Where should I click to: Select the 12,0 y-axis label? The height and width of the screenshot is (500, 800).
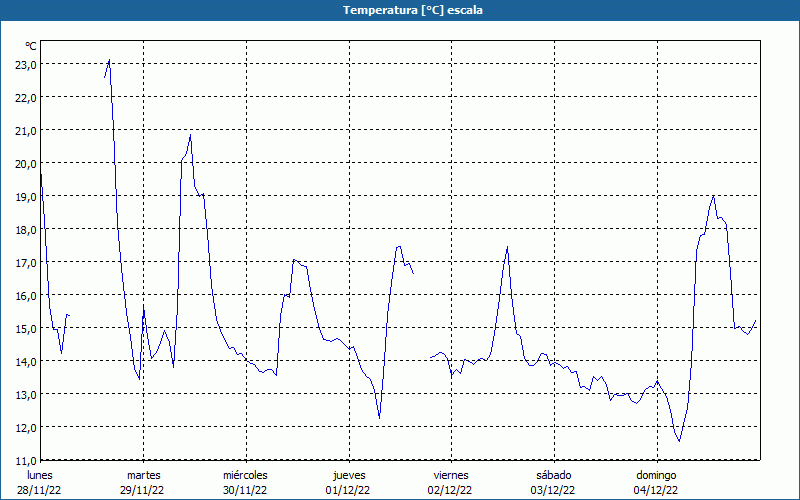(27, 428)
